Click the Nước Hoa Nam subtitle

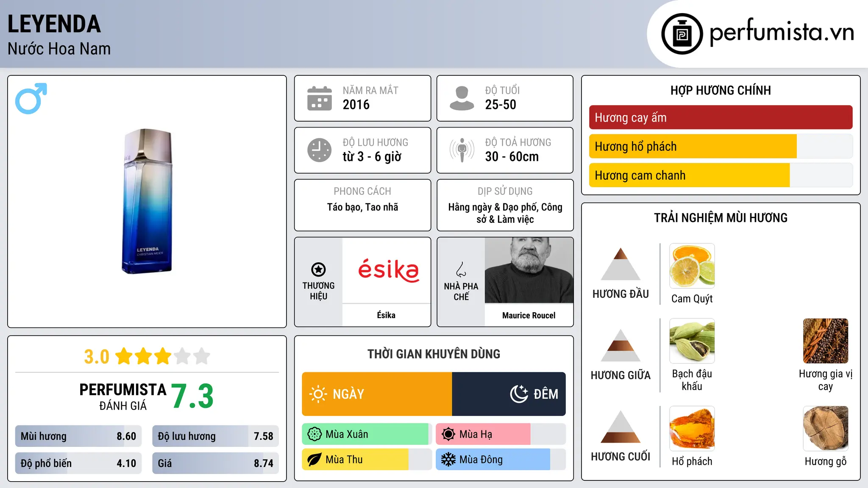[59, 49]
